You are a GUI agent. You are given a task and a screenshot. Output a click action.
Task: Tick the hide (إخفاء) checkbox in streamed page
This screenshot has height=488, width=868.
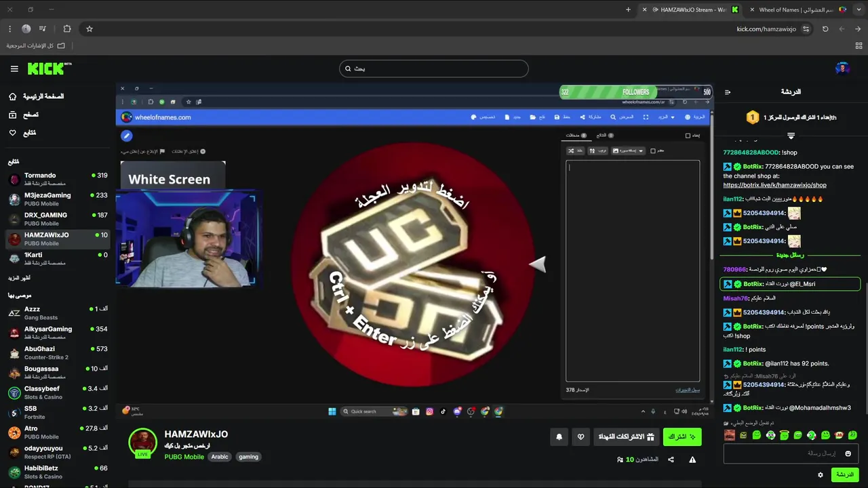pos(688,136)
